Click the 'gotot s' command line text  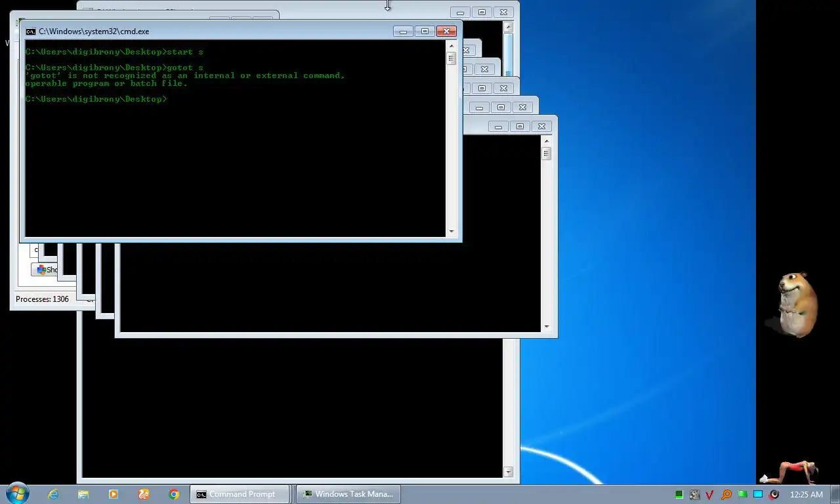coord(185,68)
